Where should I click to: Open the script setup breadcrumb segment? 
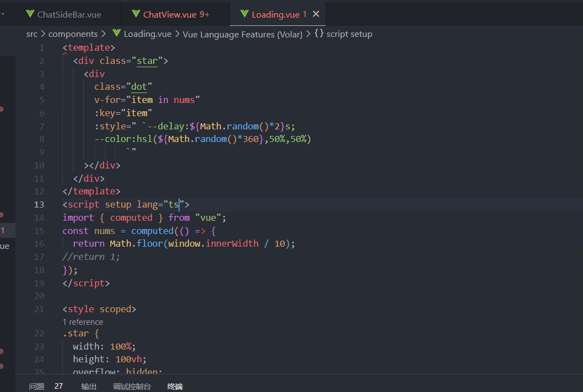349,34
